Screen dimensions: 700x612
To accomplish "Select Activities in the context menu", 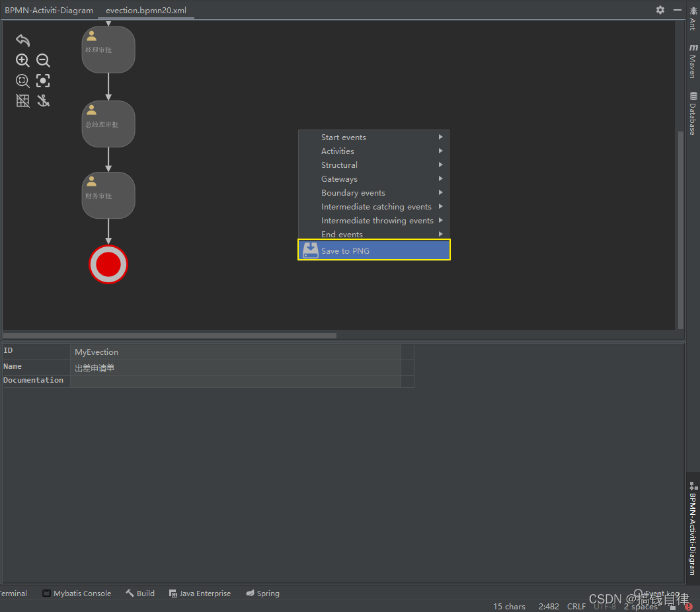I will tap(338, 151).
